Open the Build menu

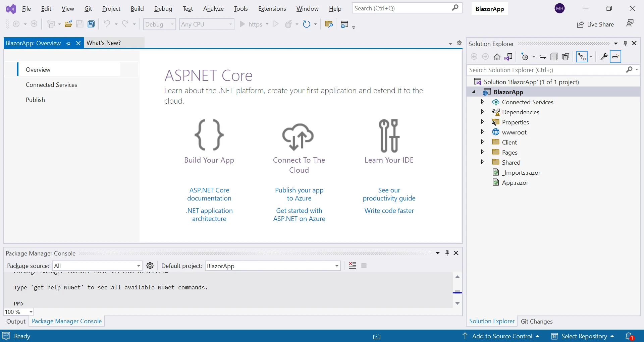[x=137, y=9]
